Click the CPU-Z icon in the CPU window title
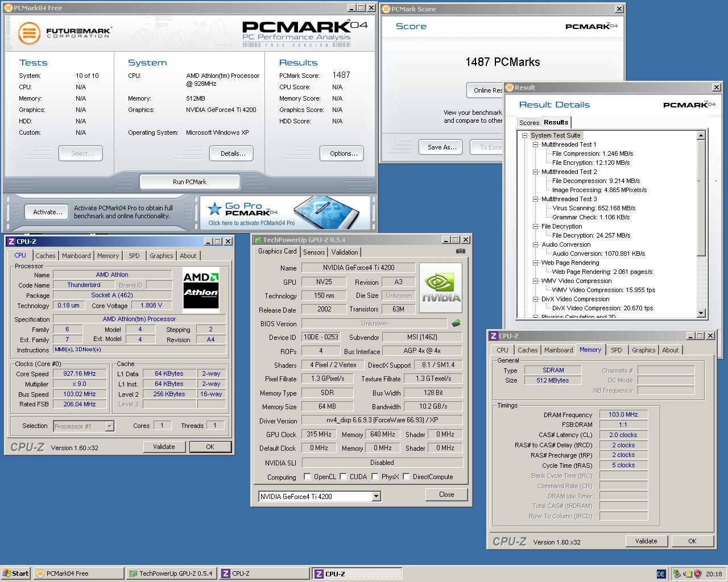 point(11,242)
